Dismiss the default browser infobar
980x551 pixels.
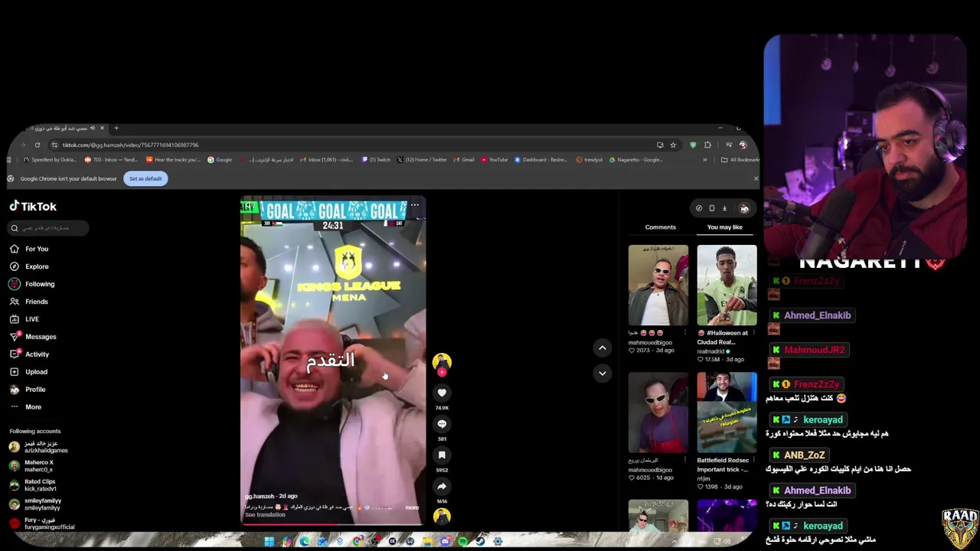tap(756, 178)
